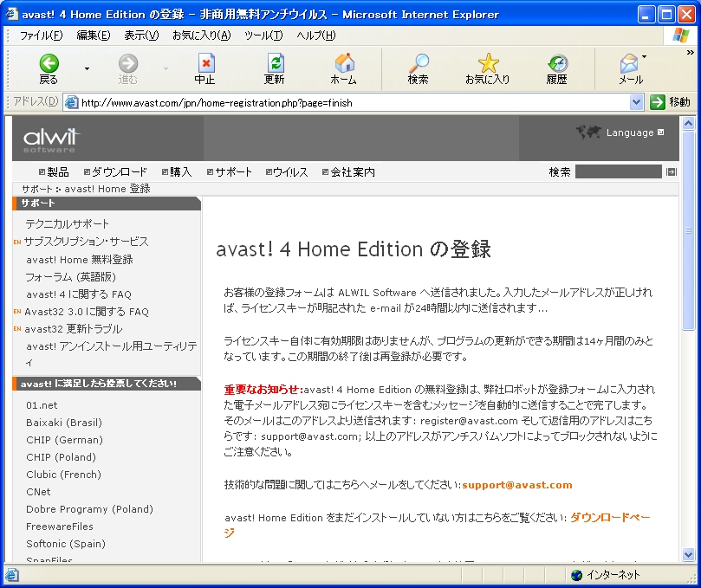
Task: Click the Back (戻る) arrow icon
Action: [49, 63]
